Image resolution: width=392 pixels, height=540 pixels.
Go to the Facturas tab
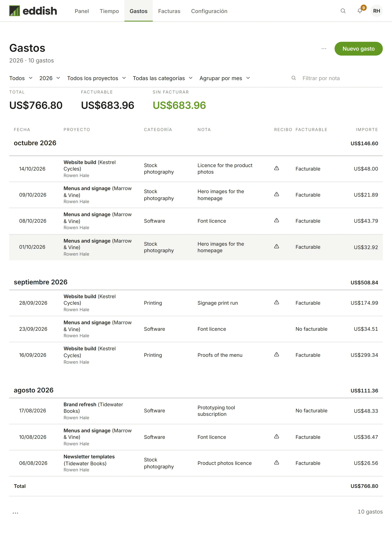click(x=169, y=11)
